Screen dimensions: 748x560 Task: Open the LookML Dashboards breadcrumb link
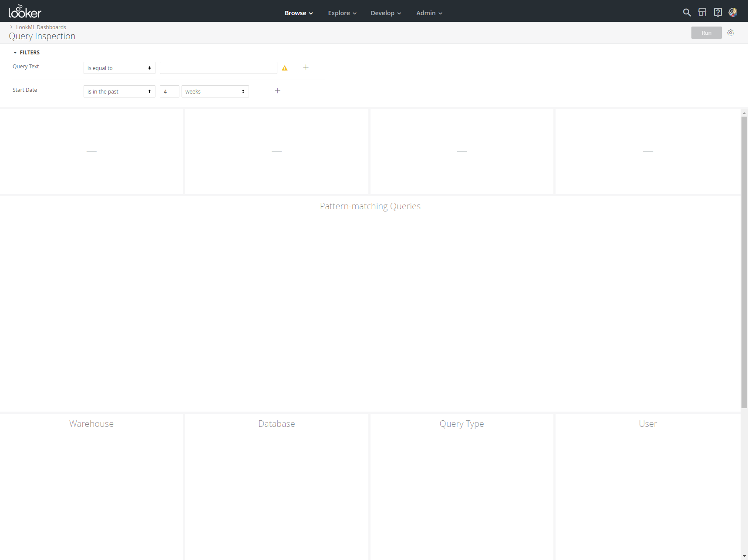click(x=41, y=27)
